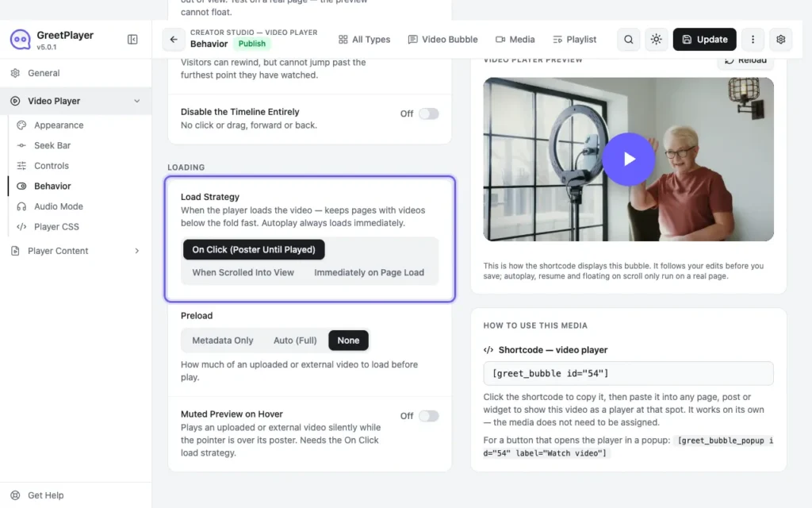Click the Update button
Viewport: 812px width, 508px height.
coord(704,40)
